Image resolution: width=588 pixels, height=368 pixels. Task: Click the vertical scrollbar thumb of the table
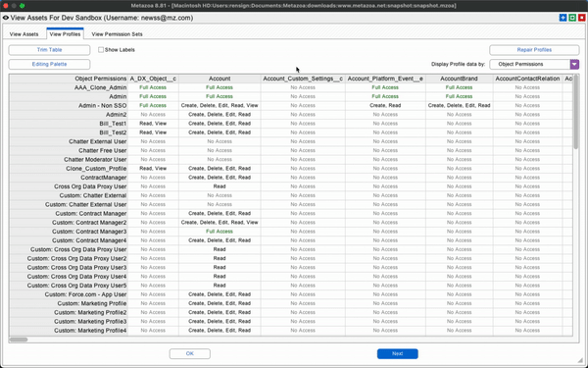tap(576, 112)
